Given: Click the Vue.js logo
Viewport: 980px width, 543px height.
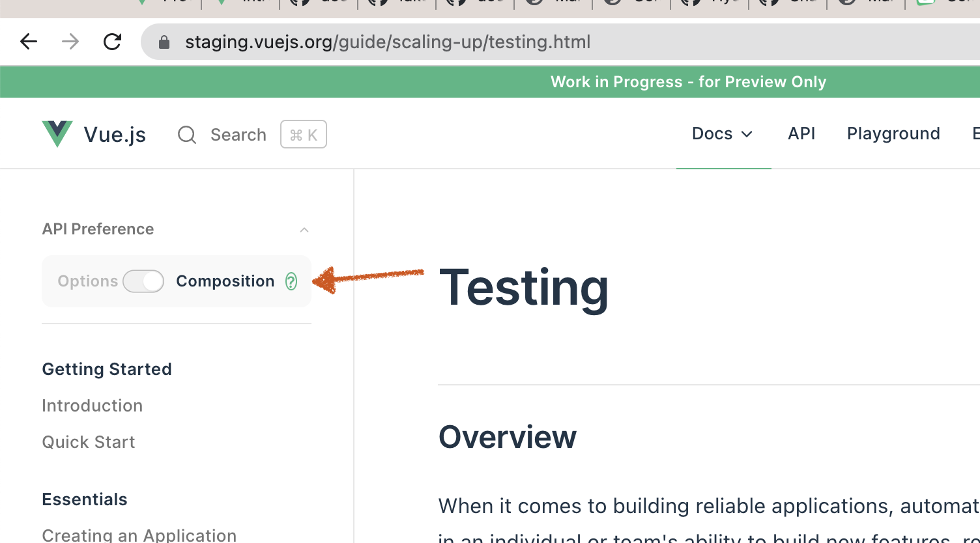Looking at the screenshot, I should click(x=57, y=133).
